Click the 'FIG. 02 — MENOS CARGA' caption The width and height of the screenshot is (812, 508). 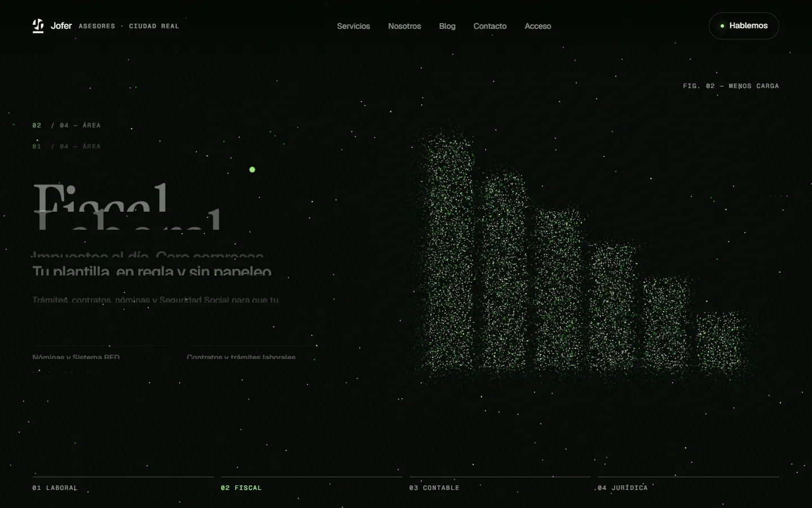pyautogui.click(x=731, y=86)
